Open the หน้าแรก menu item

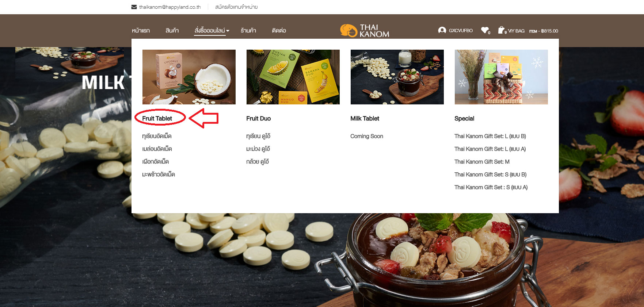(141, 31)
